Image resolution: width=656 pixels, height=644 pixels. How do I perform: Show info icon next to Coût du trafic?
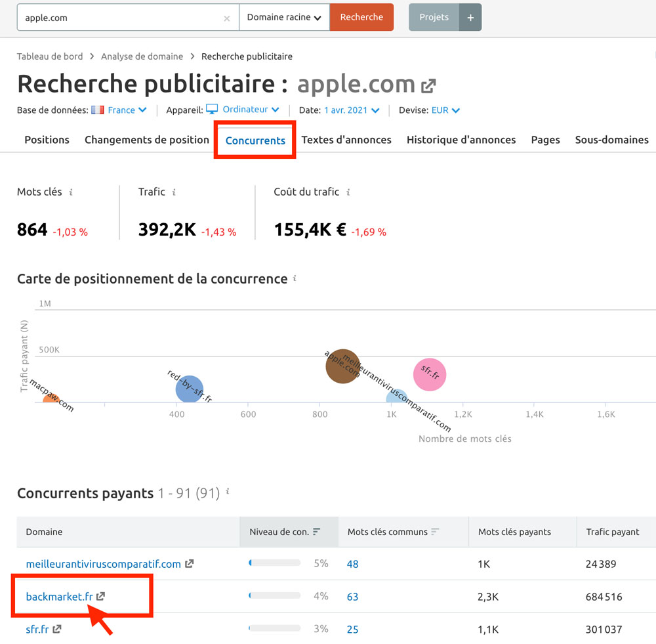pyautogui.click(x=348, y=192)
